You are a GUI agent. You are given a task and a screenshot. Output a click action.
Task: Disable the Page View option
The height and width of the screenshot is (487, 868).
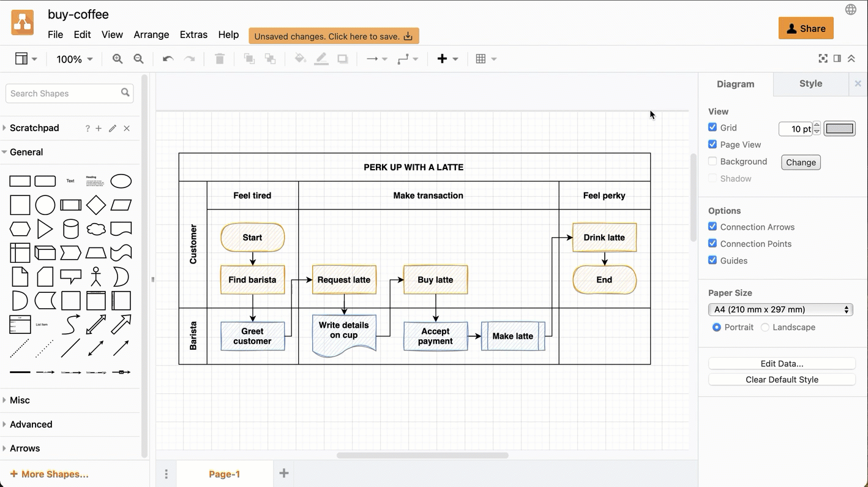tap(713, 145)
